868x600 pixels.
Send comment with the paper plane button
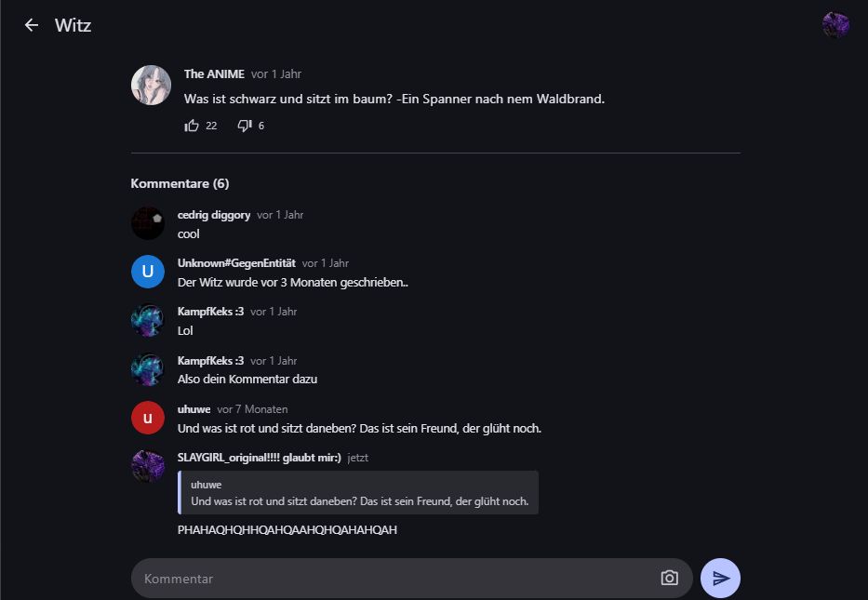pyautogui.click(x=720, y=579)
